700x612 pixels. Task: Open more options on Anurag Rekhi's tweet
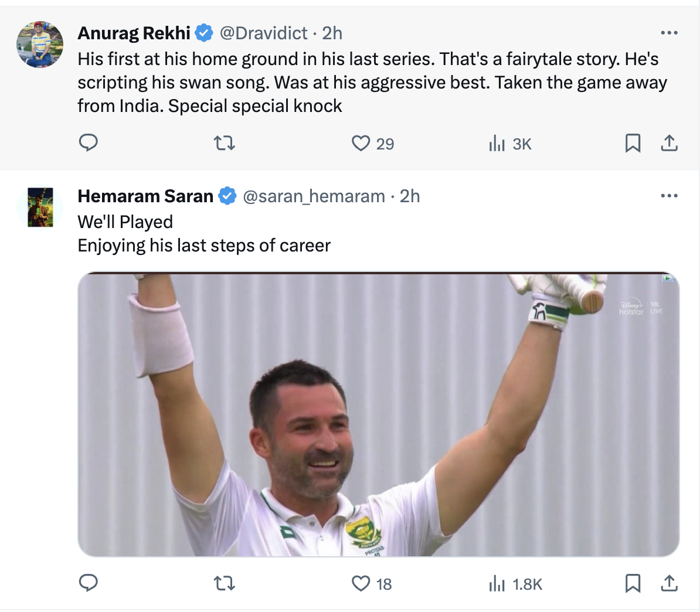669,32
